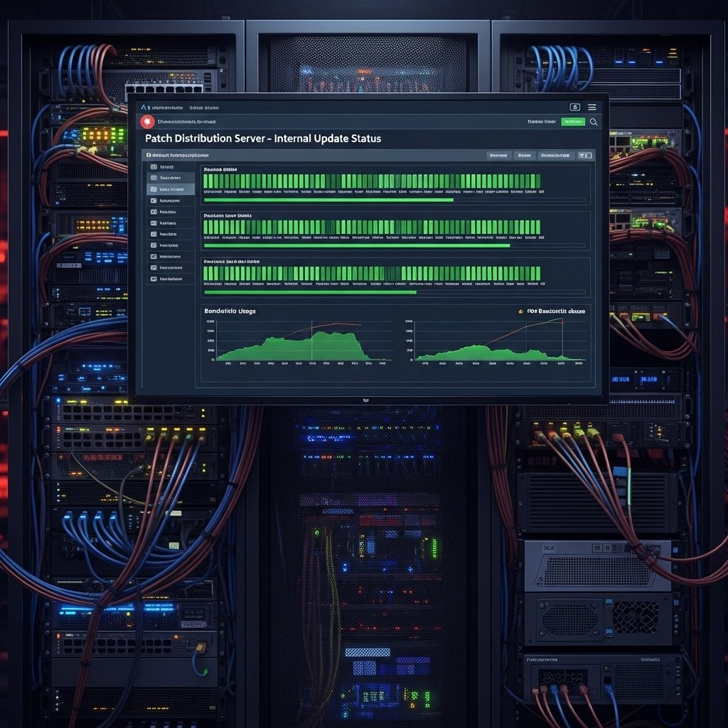Click the red circular alert icon in the header
This screenshot has width=728, height=728.
pyautogui.click(x=147, y=122)
